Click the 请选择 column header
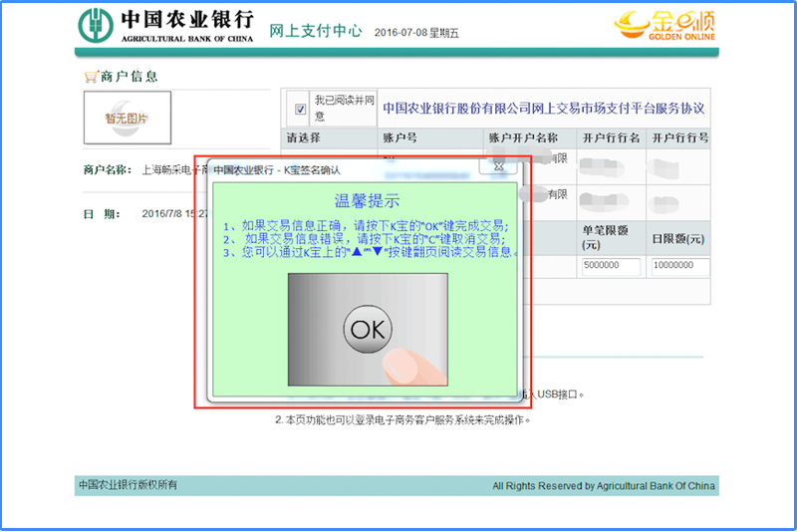Image resolution: width=797 pixels, height=532 pixels. pos(303,137)
